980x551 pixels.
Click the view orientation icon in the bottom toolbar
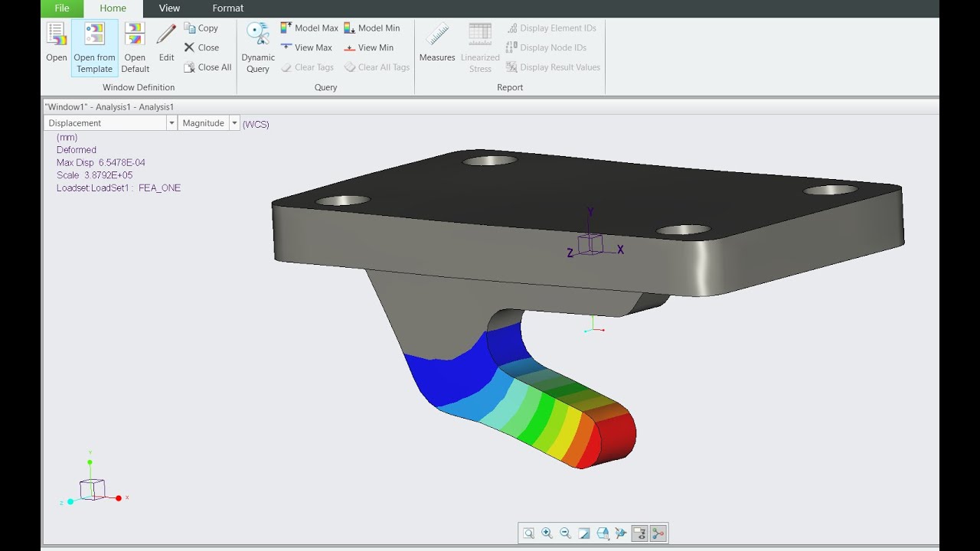pyautogui.click(x=621, y=533)
